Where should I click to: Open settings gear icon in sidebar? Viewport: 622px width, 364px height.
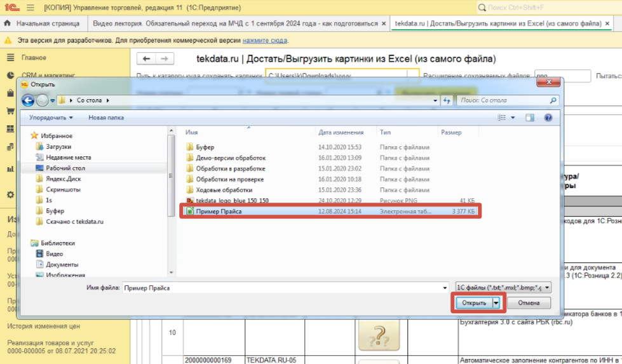click(x=10, y=194)
